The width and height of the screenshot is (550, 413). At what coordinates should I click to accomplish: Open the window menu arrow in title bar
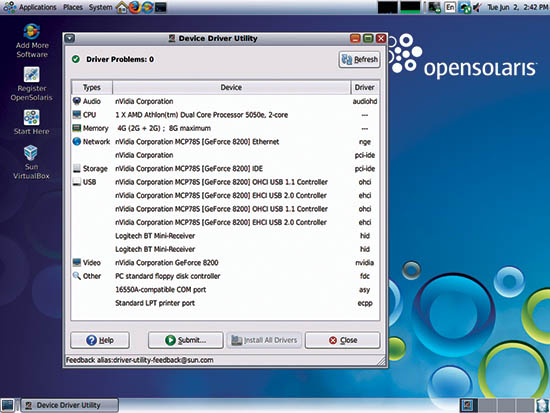(x=70, y=38)
